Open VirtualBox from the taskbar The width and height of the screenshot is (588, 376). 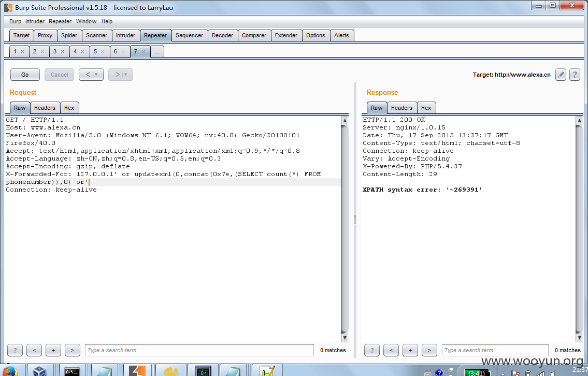(x=39, y=371)
